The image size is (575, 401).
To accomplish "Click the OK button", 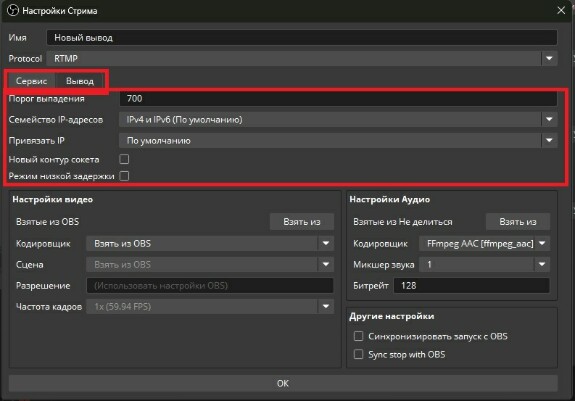I will coord(283,383).
